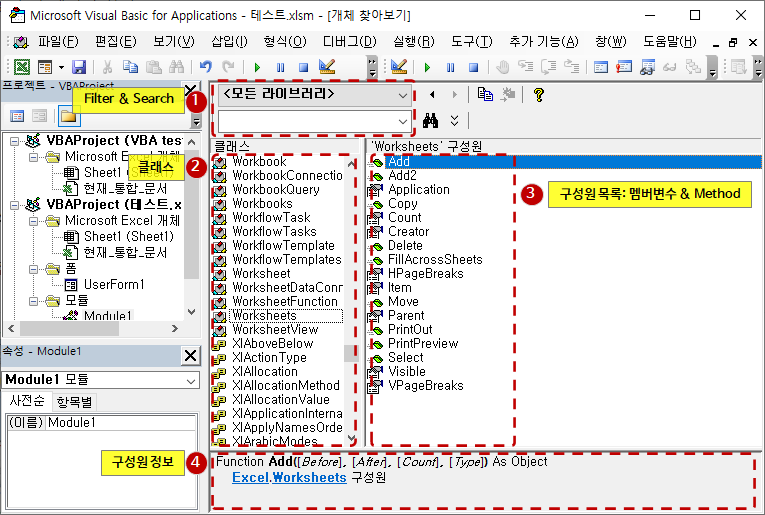765x515 pixels.
Task: Select the VPageBreaks member
Action: [425, 386]
